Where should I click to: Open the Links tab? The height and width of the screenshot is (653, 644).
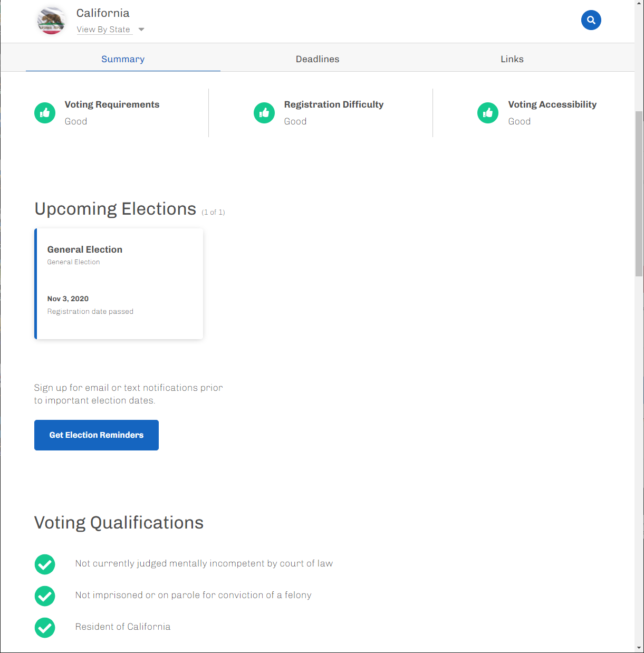tap(512, 59)
